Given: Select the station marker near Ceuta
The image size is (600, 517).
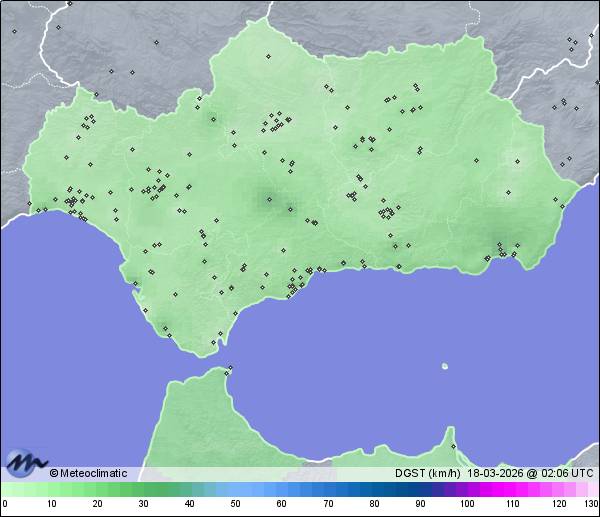Looking at the screenshot, I should click(229, 370).
